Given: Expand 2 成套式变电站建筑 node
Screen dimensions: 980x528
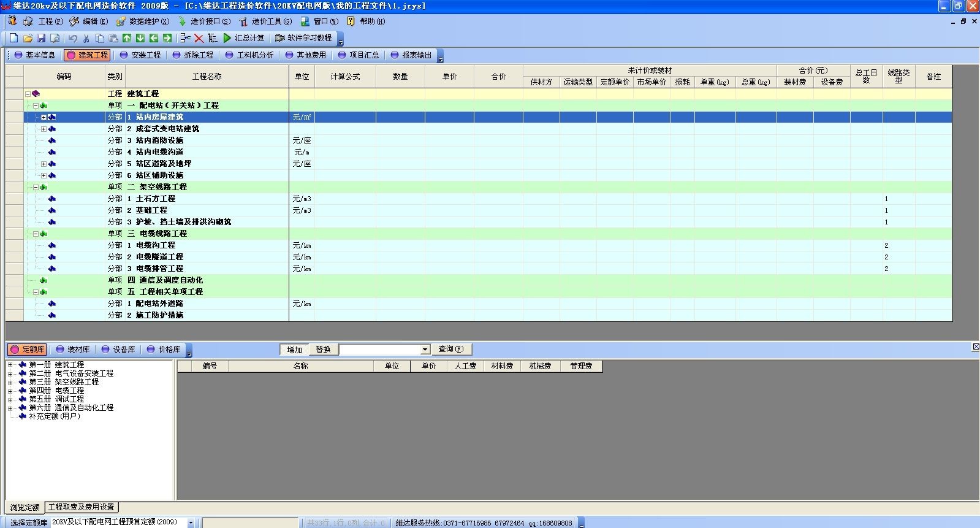Looking at the screenshot, I should pos(44,129).
